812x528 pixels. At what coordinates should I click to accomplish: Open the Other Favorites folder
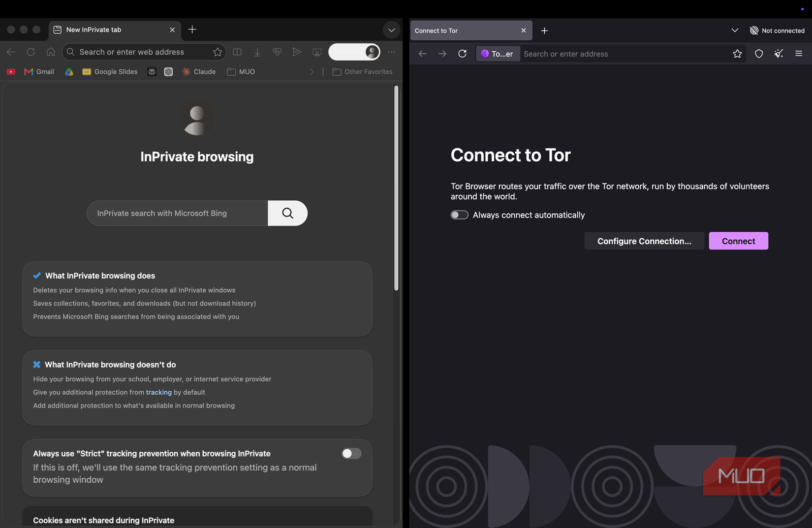point(363,72)
